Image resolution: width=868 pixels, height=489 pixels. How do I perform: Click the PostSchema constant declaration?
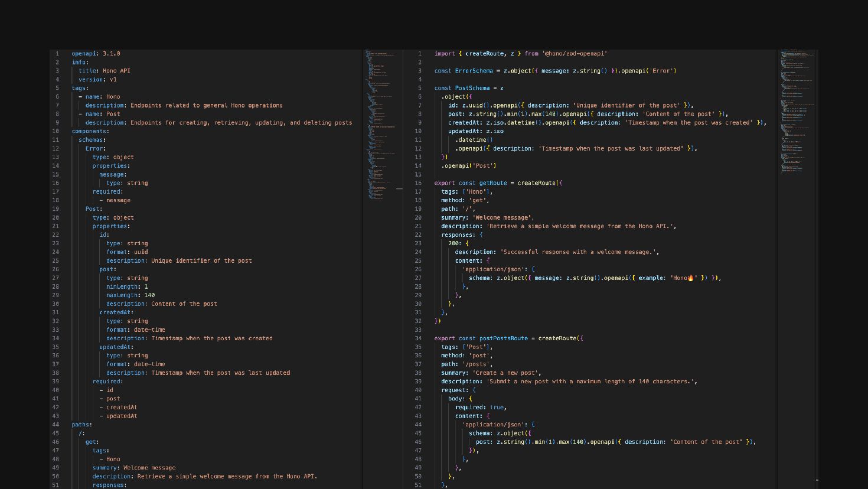click(472, 88)
